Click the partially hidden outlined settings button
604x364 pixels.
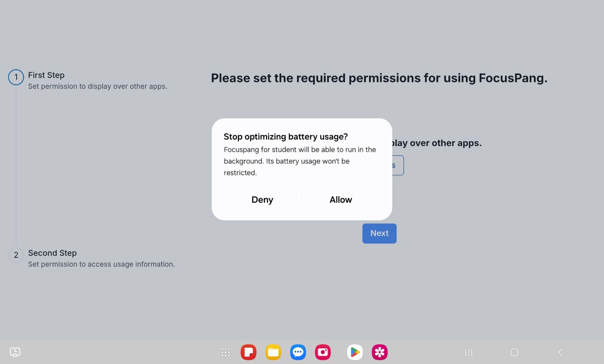pos(398,165)
